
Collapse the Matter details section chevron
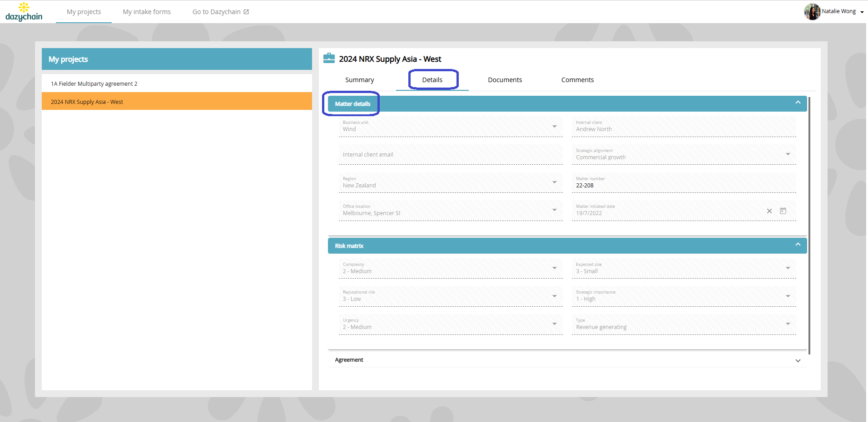798,103
